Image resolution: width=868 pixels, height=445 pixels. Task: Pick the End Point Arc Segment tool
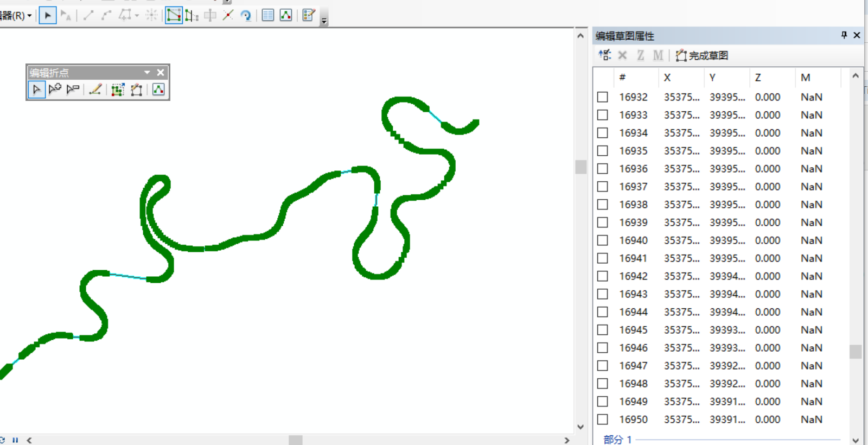106,15
